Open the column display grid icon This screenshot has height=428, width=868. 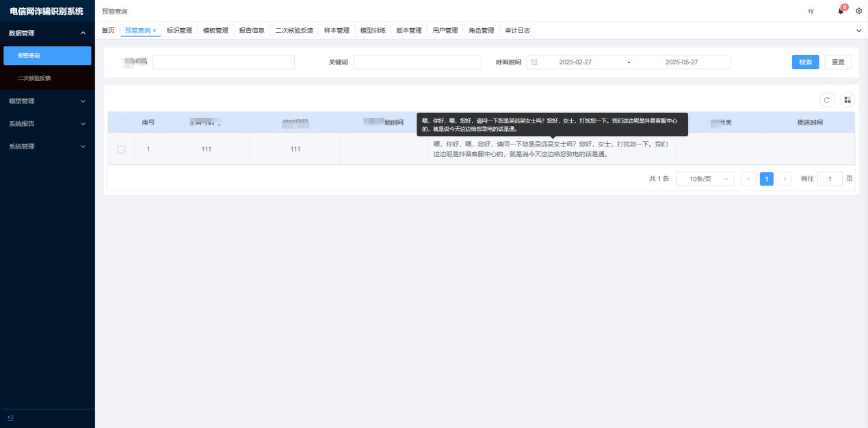847,100
